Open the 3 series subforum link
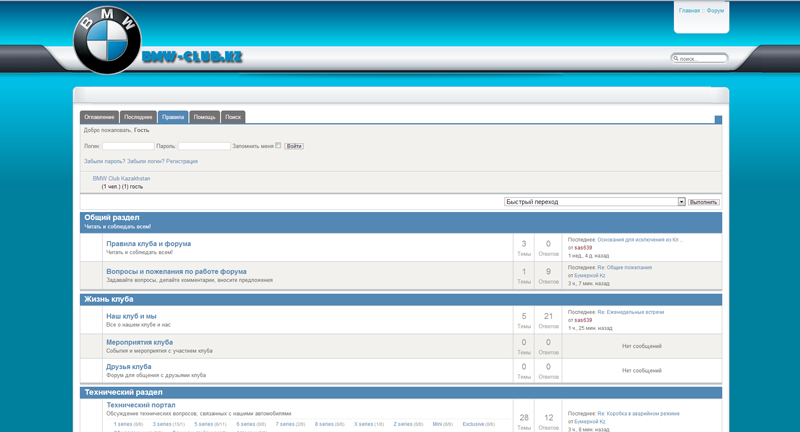The height and width of the screenshot is (432, 800). [x=162, y=424]
